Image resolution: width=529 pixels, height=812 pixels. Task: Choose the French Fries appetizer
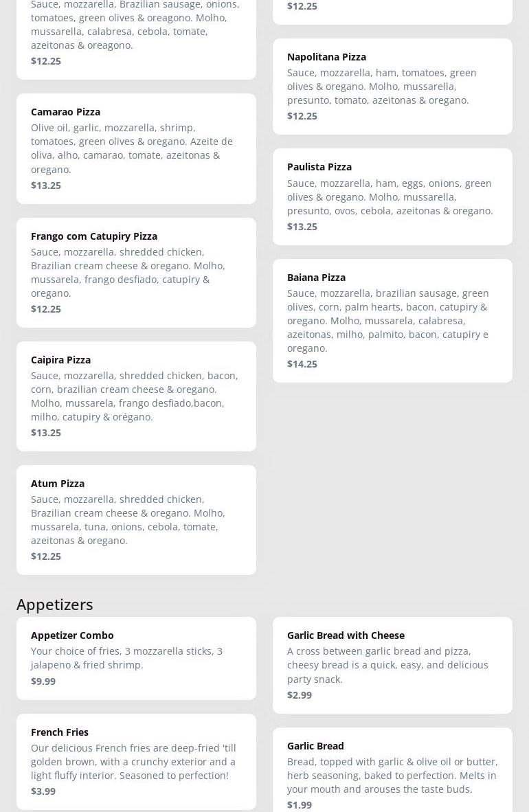point(136,761)
